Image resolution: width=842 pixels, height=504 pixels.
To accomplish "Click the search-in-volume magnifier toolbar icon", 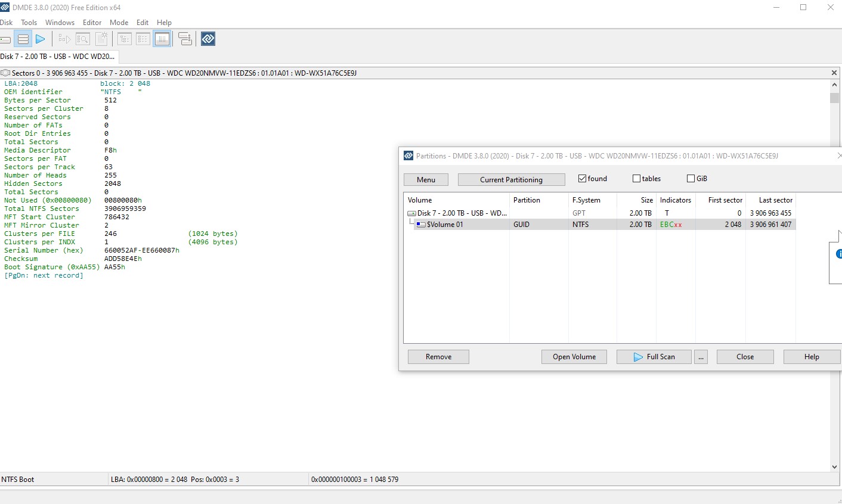I will [x=83, y=39].
